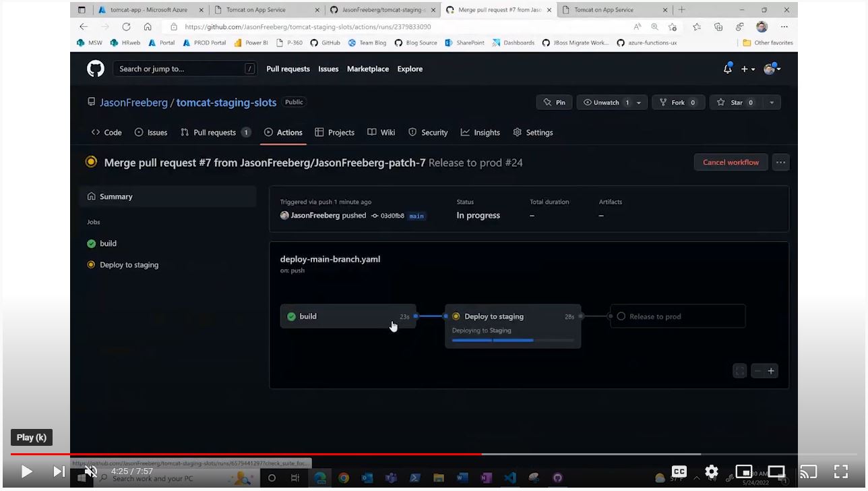The height and width of the screenshot is (491, 868).
Task: Switch to the repo Issues tab
Action: coord(151,132)
